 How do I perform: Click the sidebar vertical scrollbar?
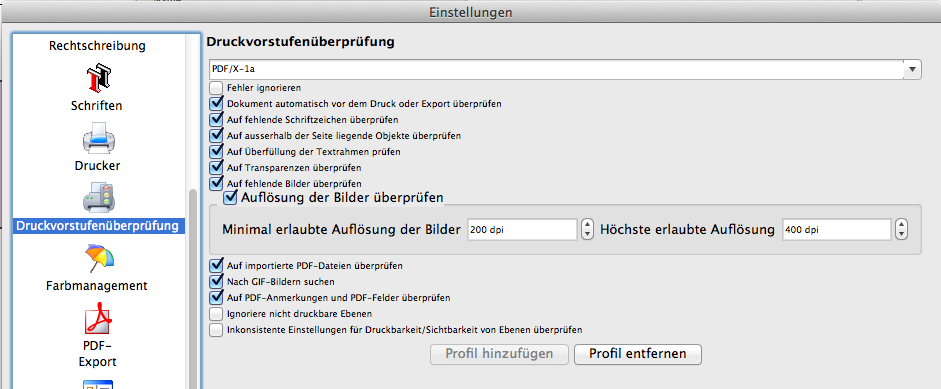coord(193,288)
